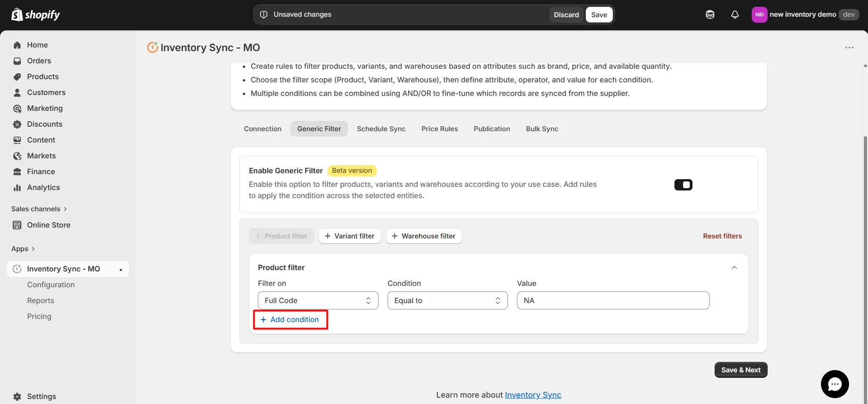Click the unsaved changes warning icon
The width and height of the screenshot is (868, 404).
pos(264,14)
